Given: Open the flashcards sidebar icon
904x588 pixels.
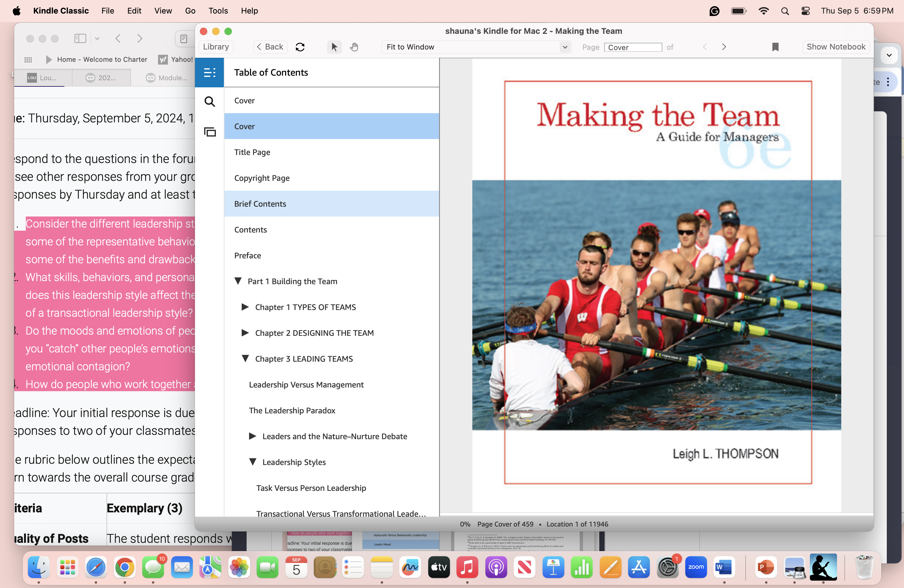Looking at the screenshot, I should coord(209,132).
